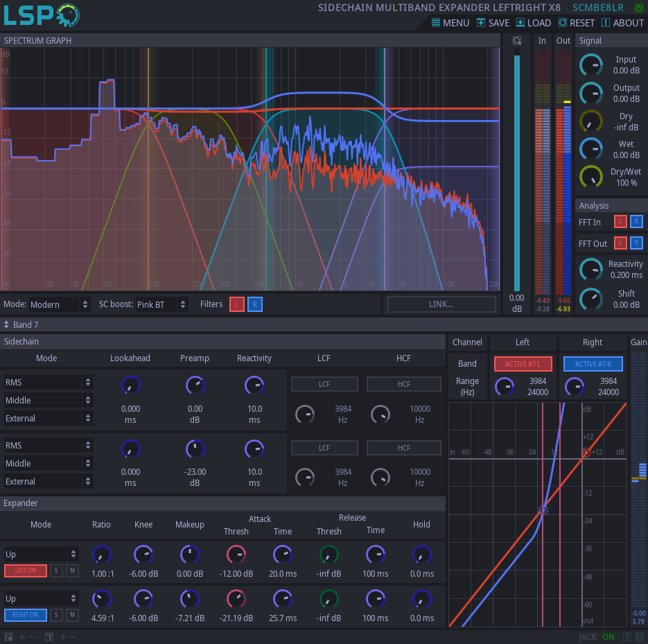Screen dimensions: 648x644
Task: Click the RESET icon
Action: click(563, 23)
